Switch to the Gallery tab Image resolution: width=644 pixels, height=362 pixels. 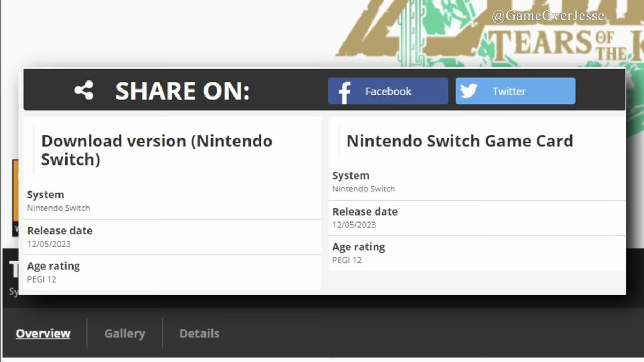124,333
